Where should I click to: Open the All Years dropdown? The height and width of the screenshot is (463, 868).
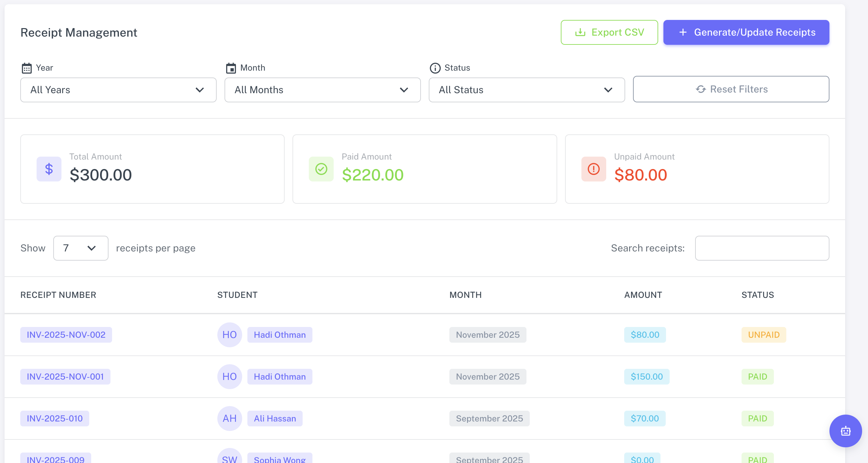click(x=118, y=90)
